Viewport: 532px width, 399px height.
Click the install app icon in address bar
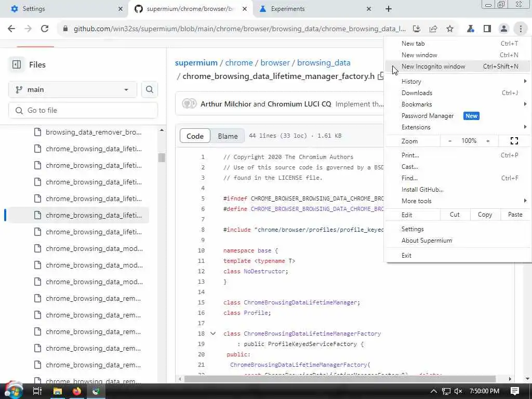tap(417, 29)
